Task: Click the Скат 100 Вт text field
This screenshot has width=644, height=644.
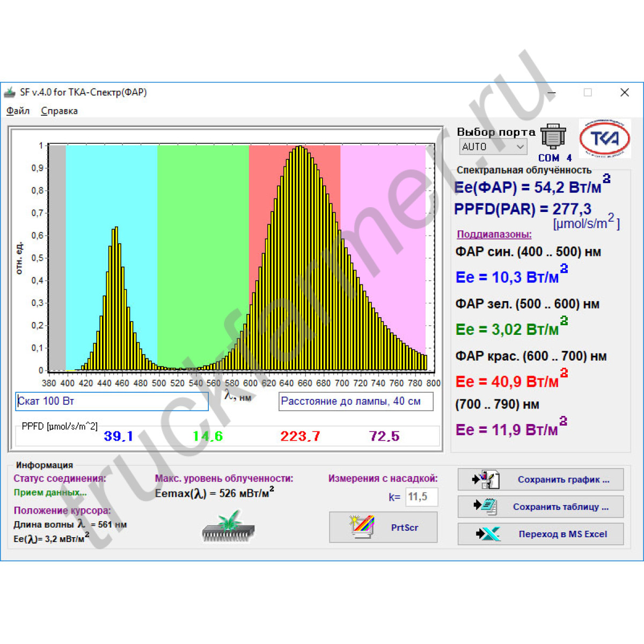Action: point(112,401)
